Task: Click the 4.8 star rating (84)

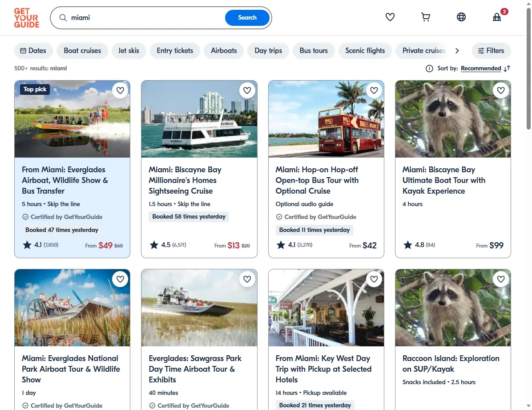Action: [x=419, y=245]
